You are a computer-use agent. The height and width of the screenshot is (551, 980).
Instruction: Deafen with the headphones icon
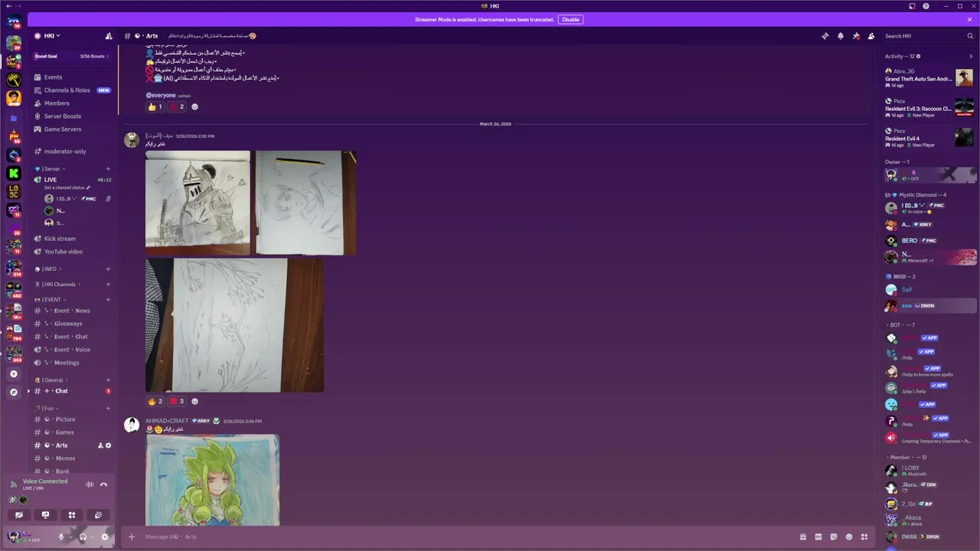(83, 536)
